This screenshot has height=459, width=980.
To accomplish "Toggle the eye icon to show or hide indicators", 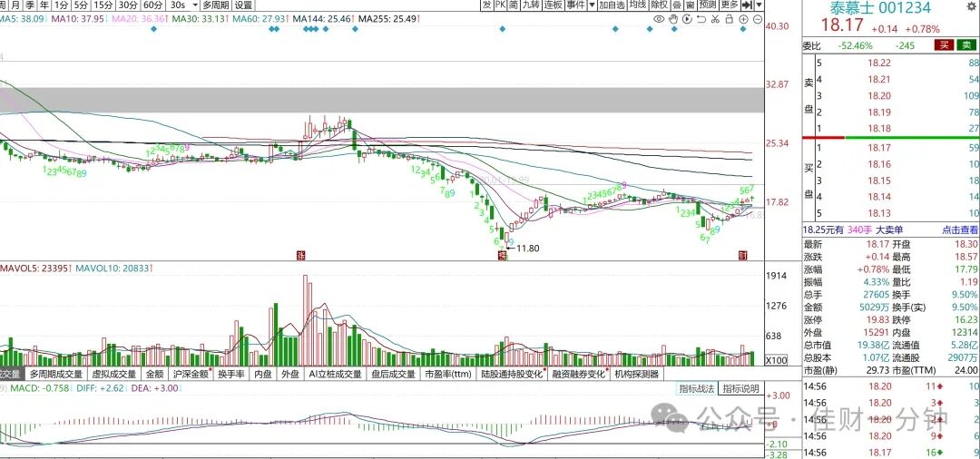I will click(659, 19).
